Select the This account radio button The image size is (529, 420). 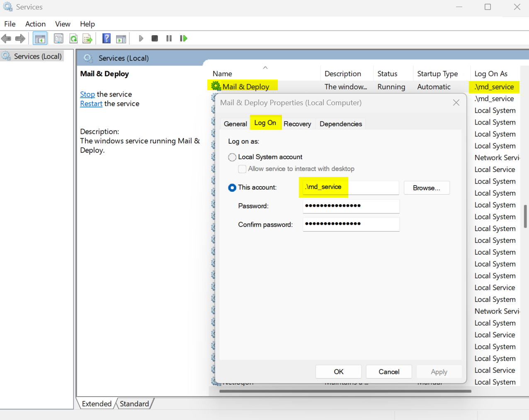[x=232, y=188]
